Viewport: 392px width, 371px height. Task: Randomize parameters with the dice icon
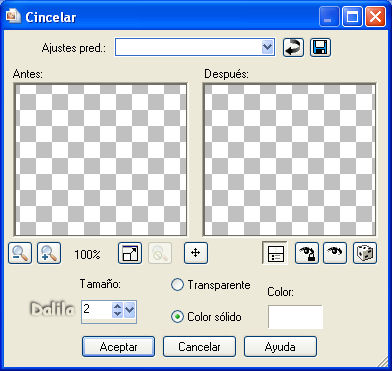point(365,253)
